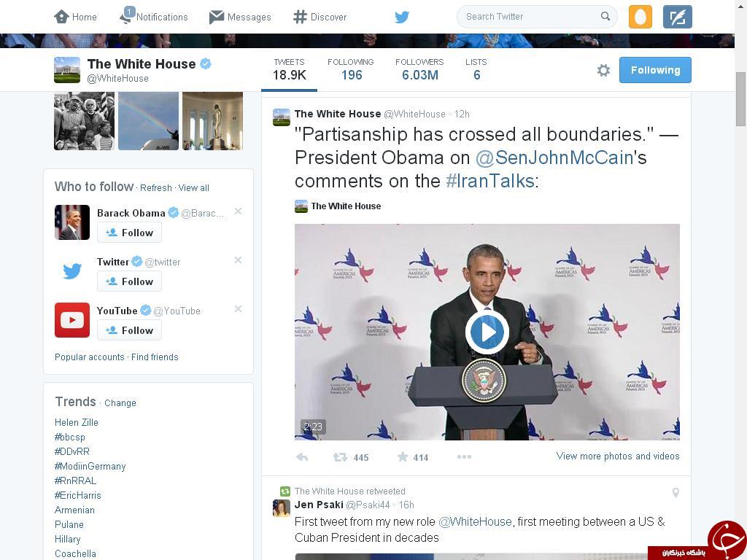Refresh the Who to follow suggestions
Screen dimensions: 747x560
(x=156, y=187)
